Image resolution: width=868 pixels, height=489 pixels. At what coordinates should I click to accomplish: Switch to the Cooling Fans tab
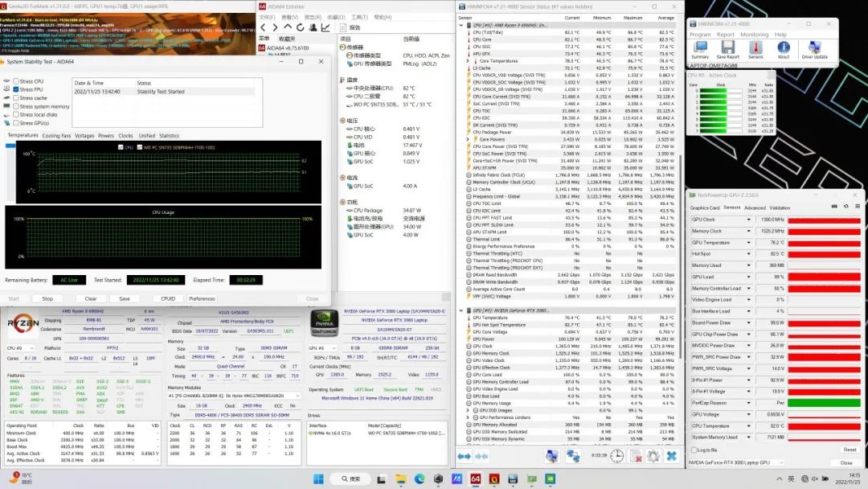[56, 136]
